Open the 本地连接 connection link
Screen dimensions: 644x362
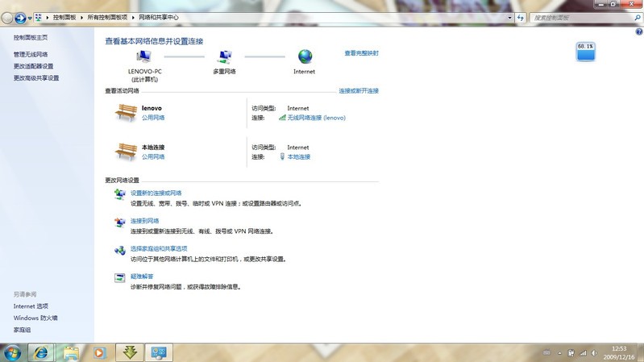point(298,156)
